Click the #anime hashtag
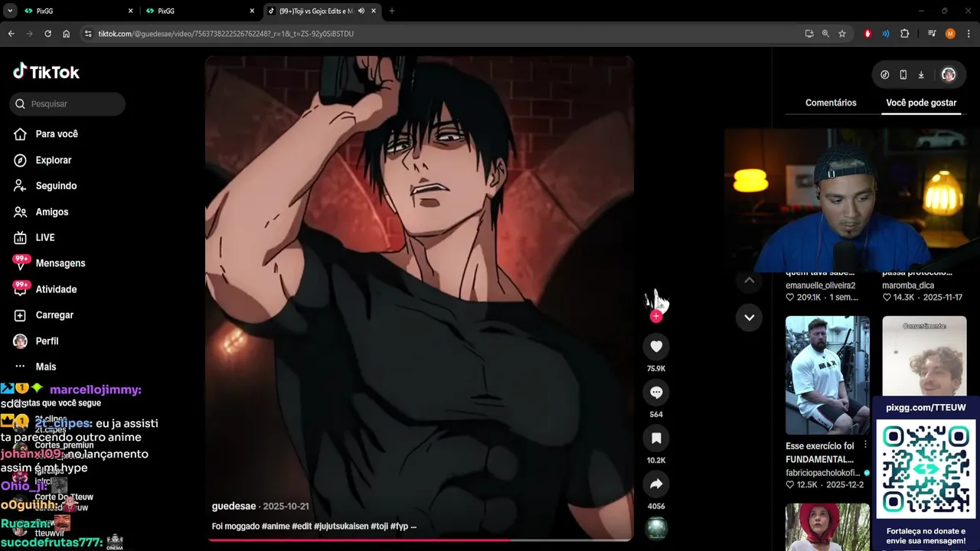Viewport: 980px width, 551px height. (x=276, y=527)
